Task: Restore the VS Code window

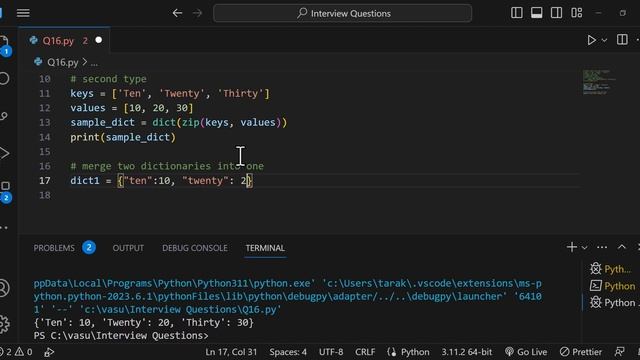Action: tap(622, 13)
